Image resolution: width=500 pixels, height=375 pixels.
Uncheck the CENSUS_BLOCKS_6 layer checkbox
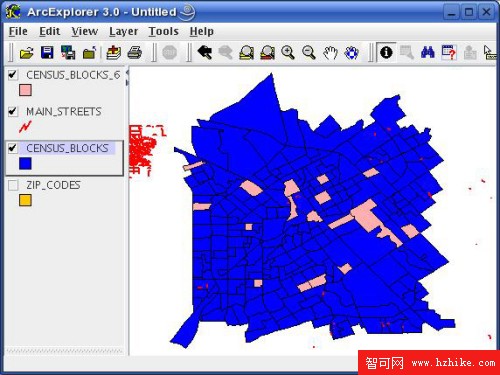[x=13, y=75]
